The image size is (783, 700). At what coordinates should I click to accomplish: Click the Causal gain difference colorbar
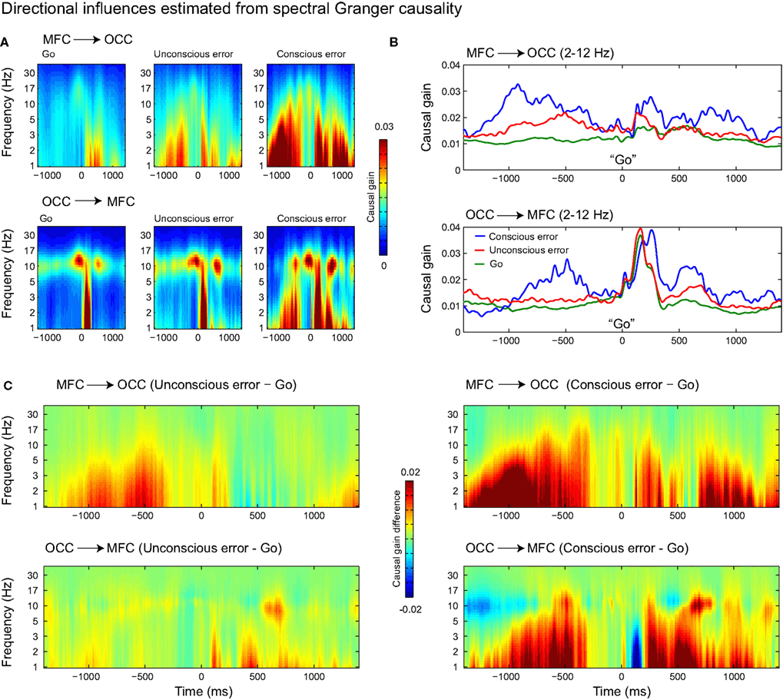pos(409,539)
